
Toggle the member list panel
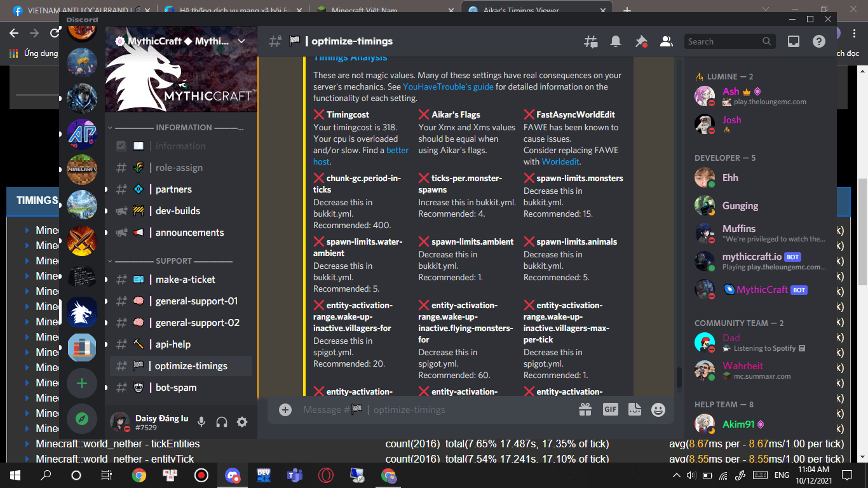667,41
